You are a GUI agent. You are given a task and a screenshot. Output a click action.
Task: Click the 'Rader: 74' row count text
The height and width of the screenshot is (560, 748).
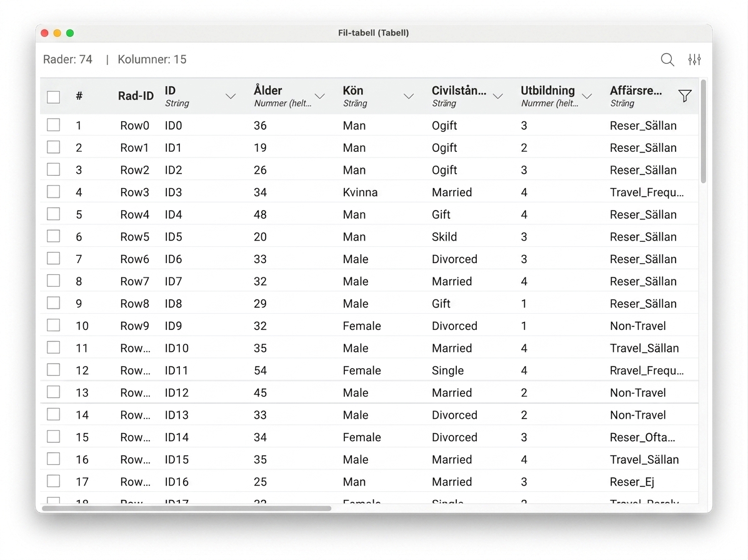click(x=67, y=59)
